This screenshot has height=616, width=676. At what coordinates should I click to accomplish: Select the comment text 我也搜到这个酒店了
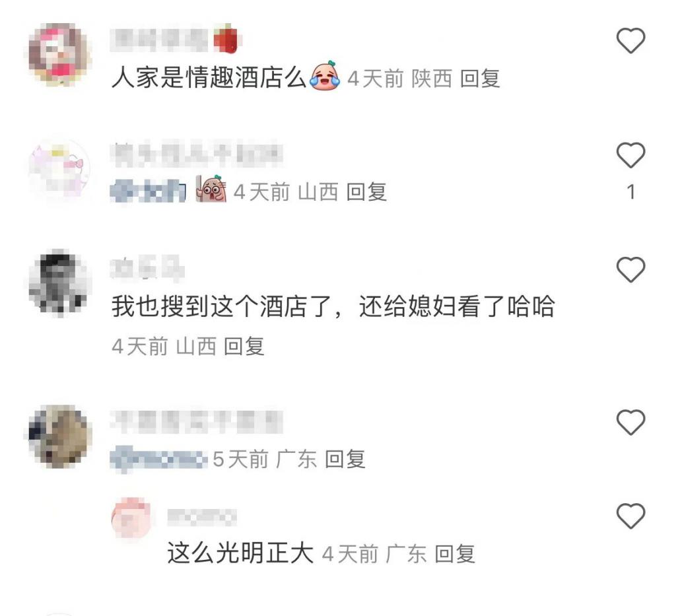point(221,306)
